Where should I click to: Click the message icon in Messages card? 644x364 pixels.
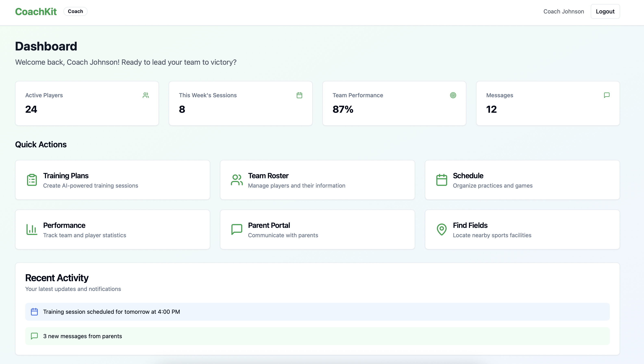coord(607,95)
